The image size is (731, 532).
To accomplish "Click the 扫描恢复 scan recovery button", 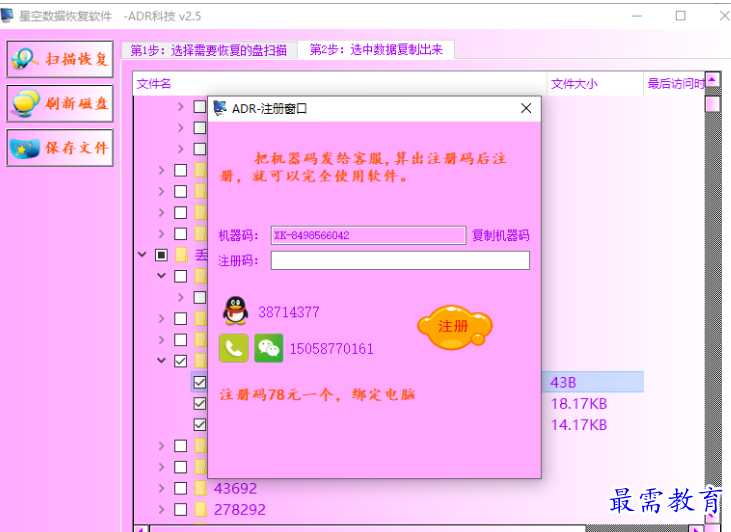I will pos(60,59).
